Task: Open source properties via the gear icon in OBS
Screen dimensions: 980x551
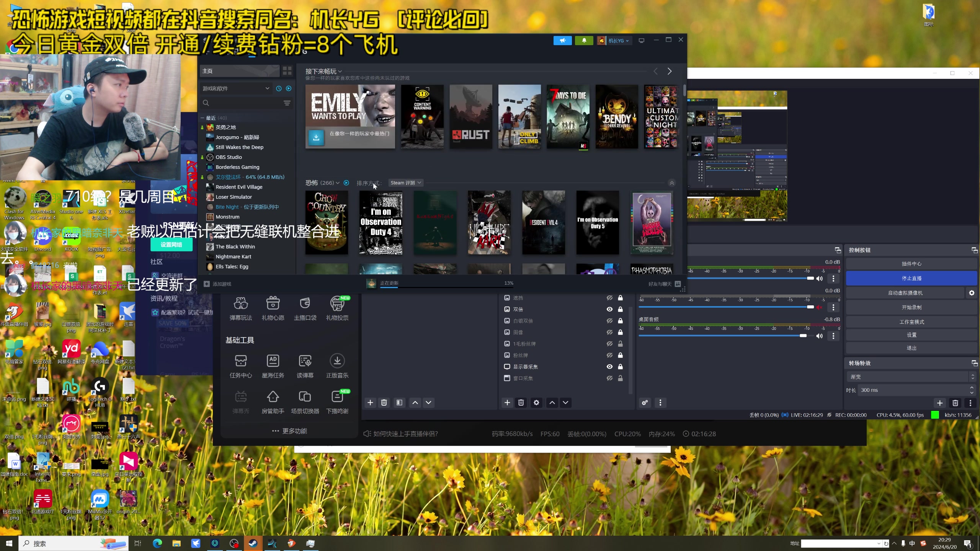Action: tap(536, 403)
